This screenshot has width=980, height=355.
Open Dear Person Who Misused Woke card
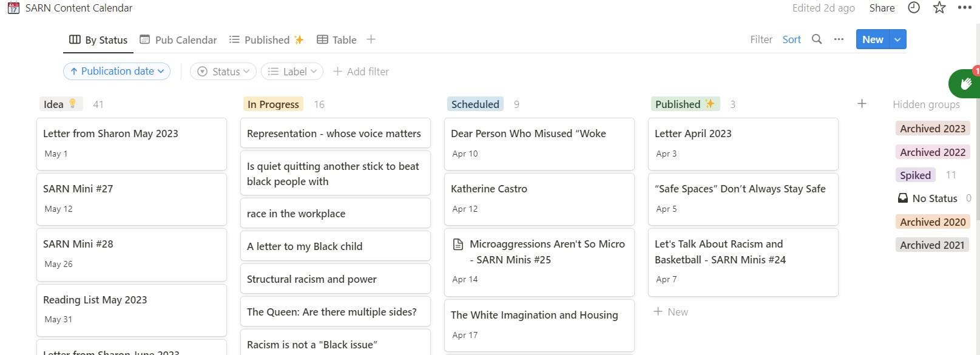pyautogui.click(x=539, y=144)
